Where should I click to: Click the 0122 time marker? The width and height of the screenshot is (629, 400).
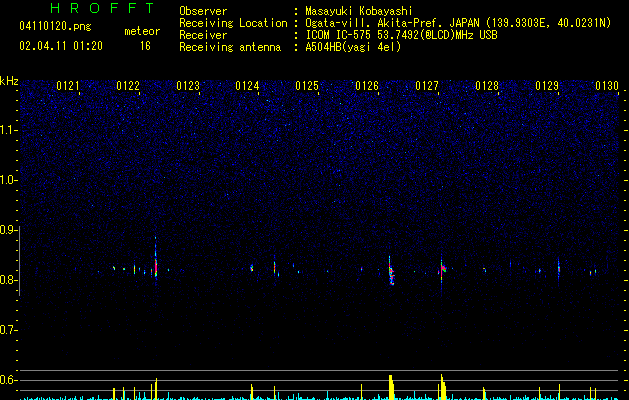(128, 86)
